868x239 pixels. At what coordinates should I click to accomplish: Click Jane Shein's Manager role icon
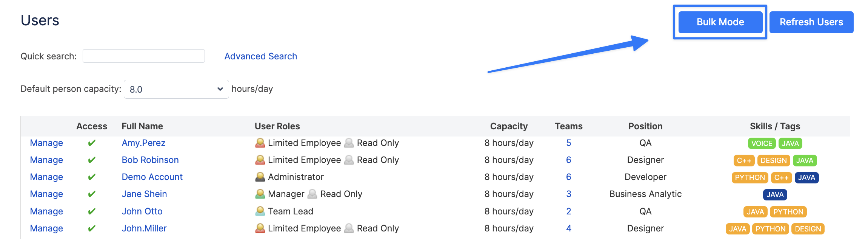[260, 194]
